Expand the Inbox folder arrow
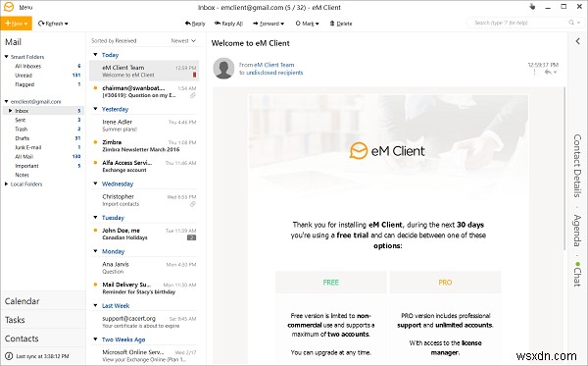 coord(10,111)
